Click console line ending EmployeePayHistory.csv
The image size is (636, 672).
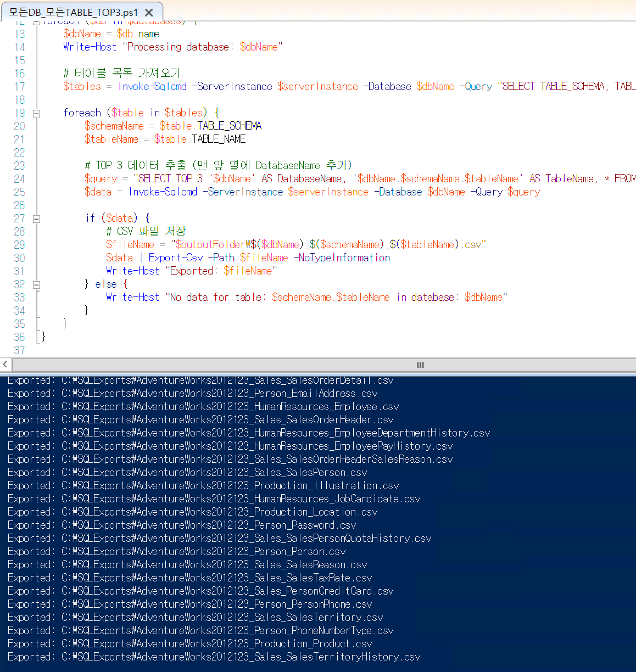(230, 446)
